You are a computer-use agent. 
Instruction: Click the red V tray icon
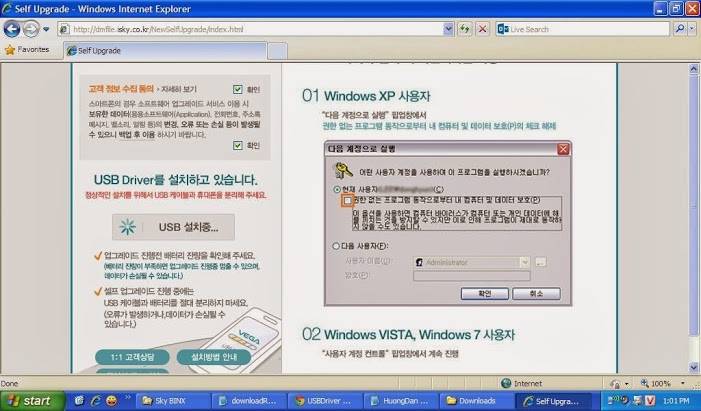pos(650,400)
